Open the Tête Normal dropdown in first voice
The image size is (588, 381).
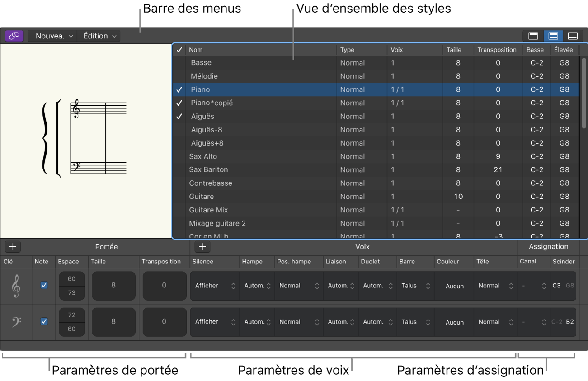[495, 286]
